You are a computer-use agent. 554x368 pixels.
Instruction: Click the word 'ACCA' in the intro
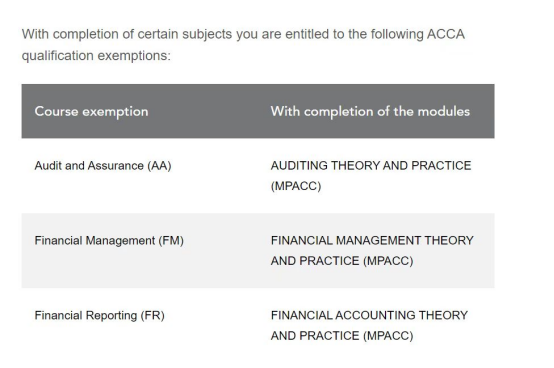tap(446, 34)
